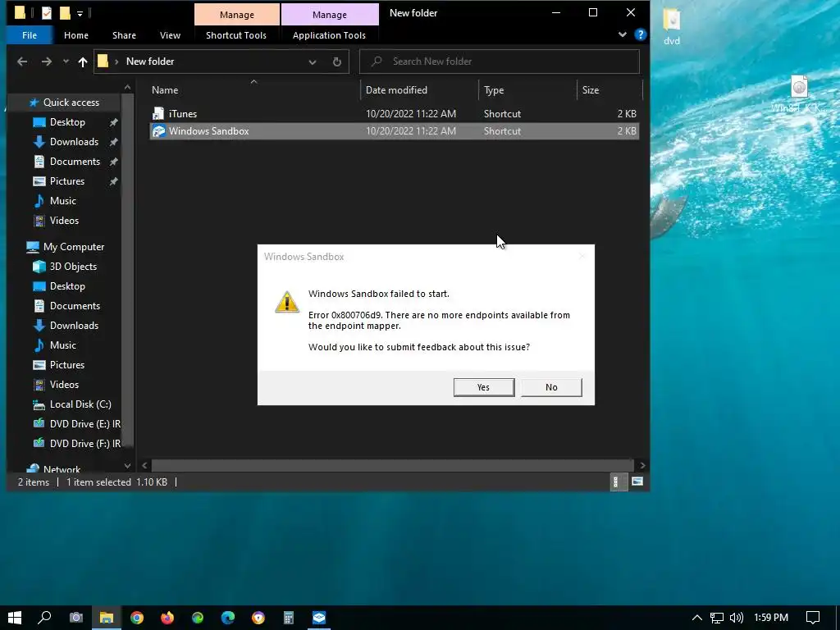The height and width of the screenshot is (630, 840).
Task: Select the dvd folder on desktop
Action: tap(672, 27)
